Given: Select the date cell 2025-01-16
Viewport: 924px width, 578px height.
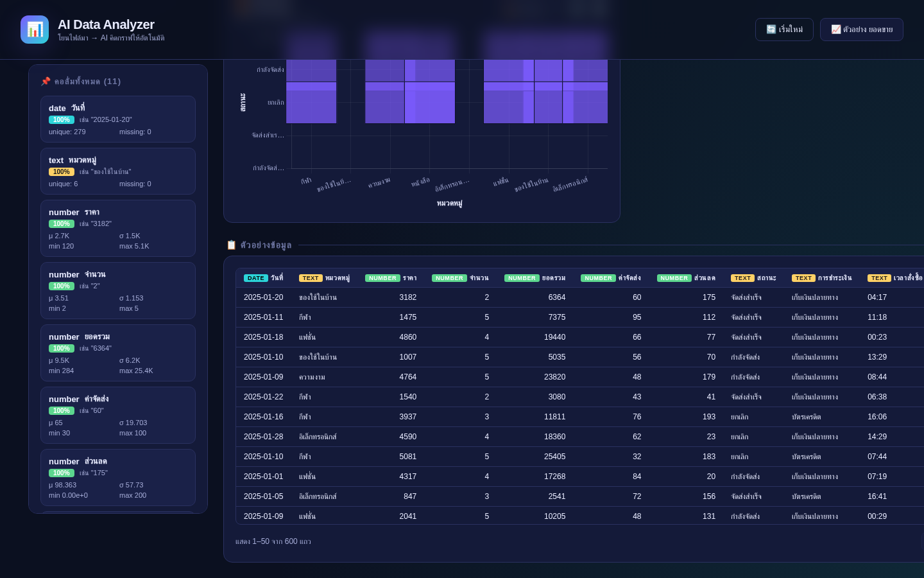Looking at the screenshot, I should [x=264, y=417].
